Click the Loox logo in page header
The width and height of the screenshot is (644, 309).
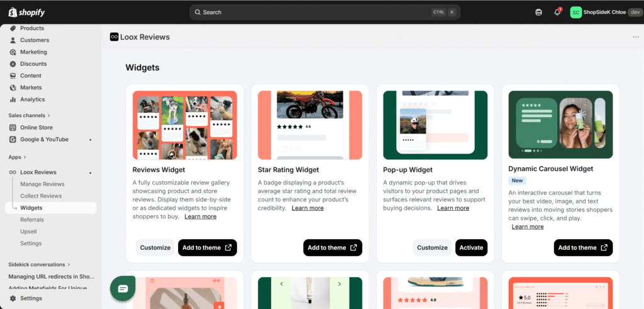click(114, 37)
